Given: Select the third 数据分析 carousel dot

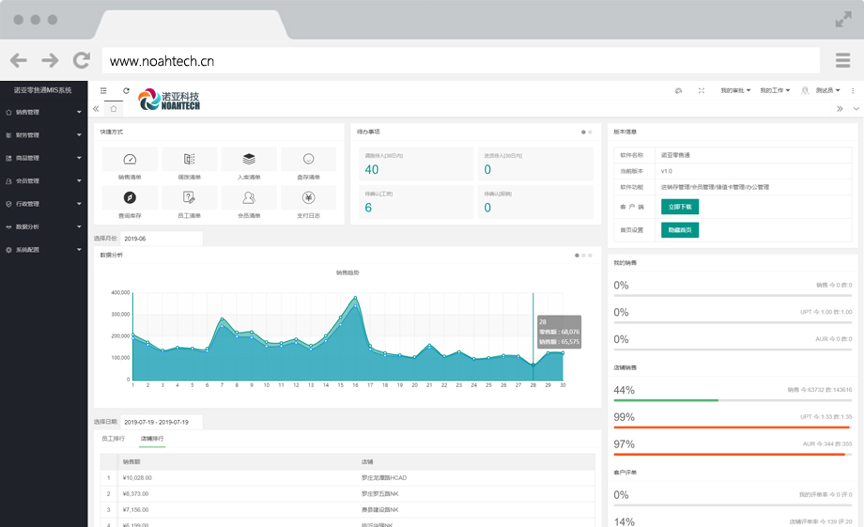Looking at the screenshot, I should point(591,255).
